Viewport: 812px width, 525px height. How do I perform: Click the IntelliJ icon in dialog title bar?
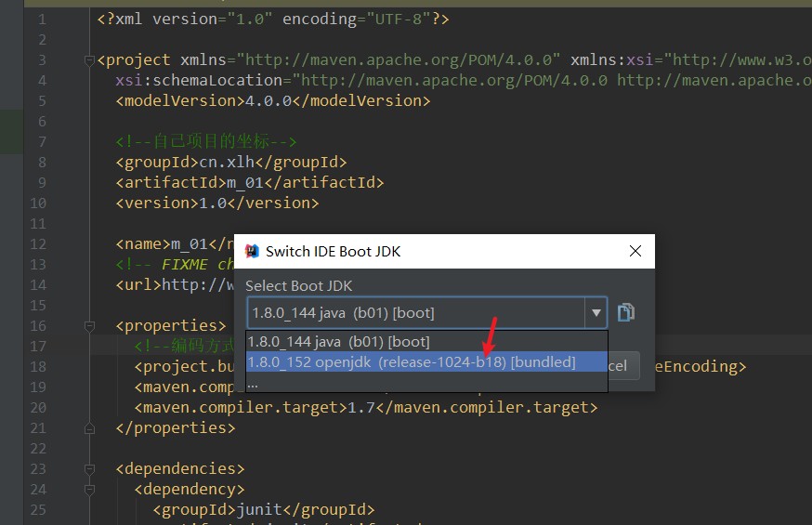pos(252,251)
